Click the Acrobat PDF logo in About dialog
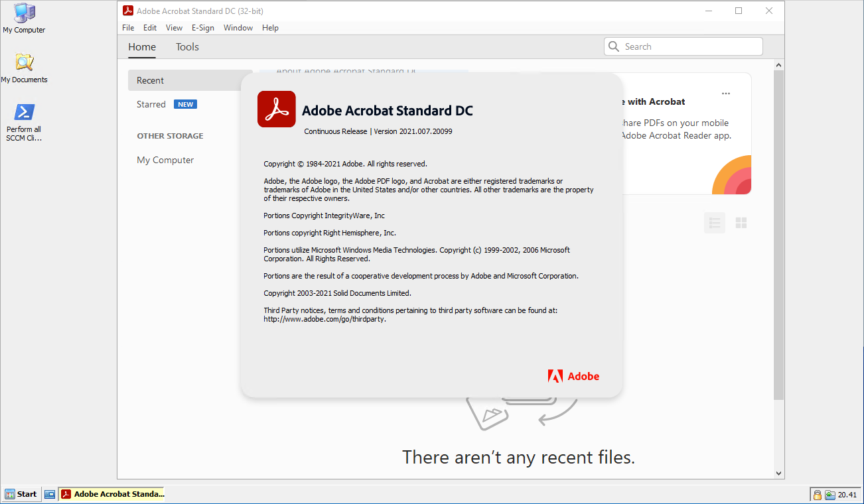 [x=276, y=109]
